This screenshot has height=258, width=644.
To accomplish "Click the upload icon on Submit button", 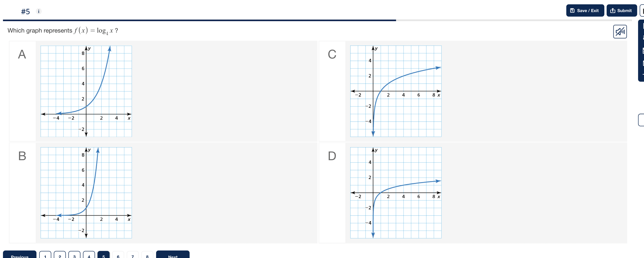I will click(x=613, y=10).
